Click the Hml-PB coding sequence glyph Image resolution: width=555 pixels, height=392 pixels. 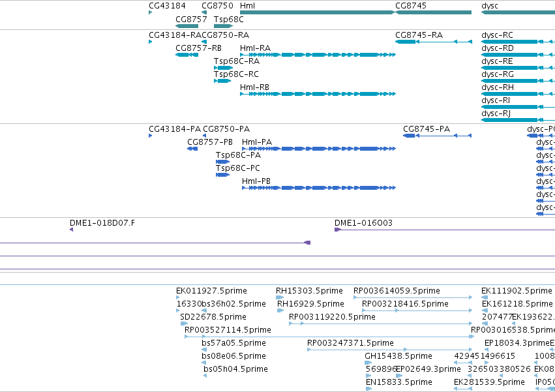[x=319, y=188]
